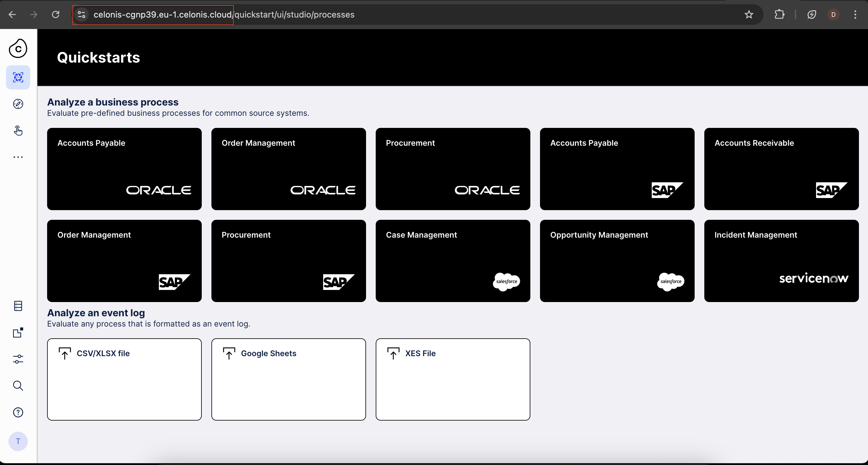Click the 'Analyze a business process' heading

pos(113,102)
